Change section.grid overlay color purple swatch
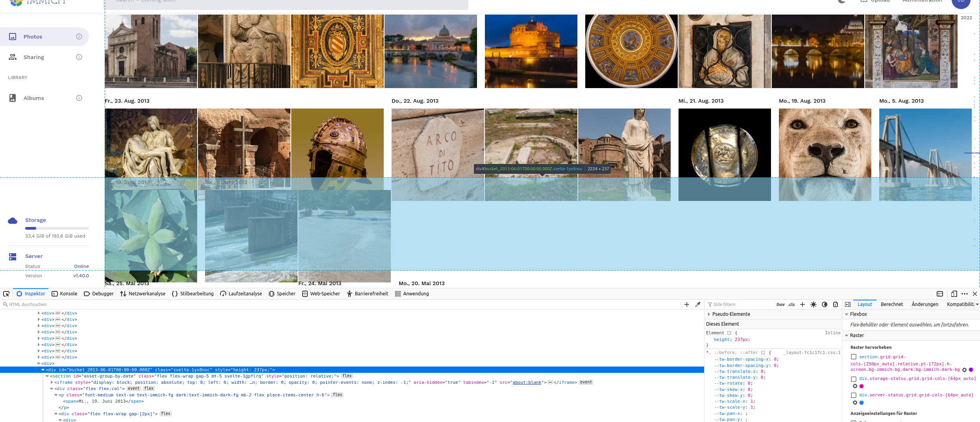This screenshot has width=980, height=422. tap(971, 370)
